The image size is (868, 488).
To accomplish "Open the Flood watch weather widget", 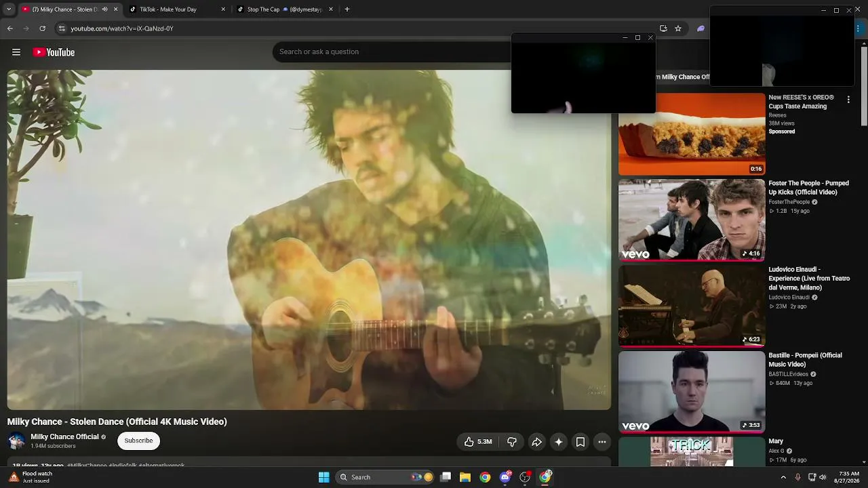I will [x=31, y=477].
